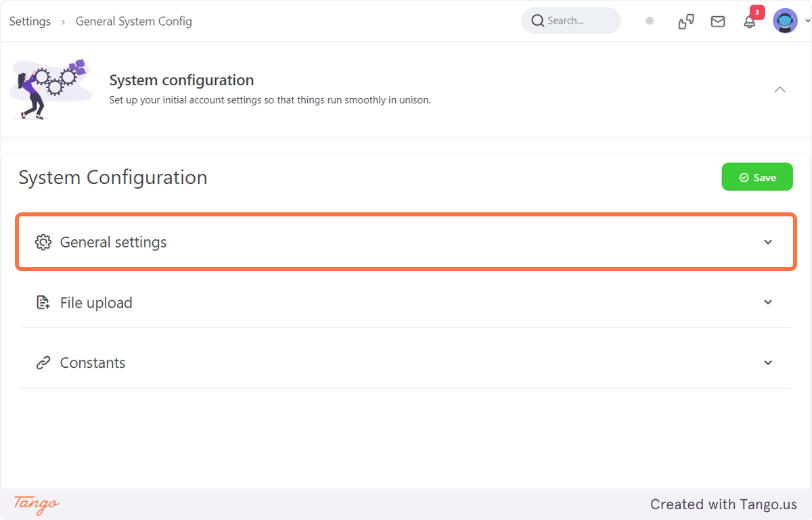Click the search magnifier icon

(538, 21)
